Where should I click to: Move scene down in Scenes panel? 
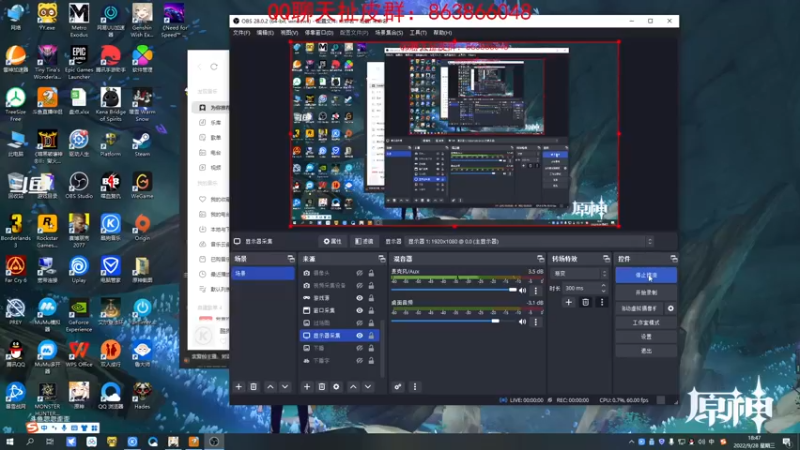tap(285, 387)
